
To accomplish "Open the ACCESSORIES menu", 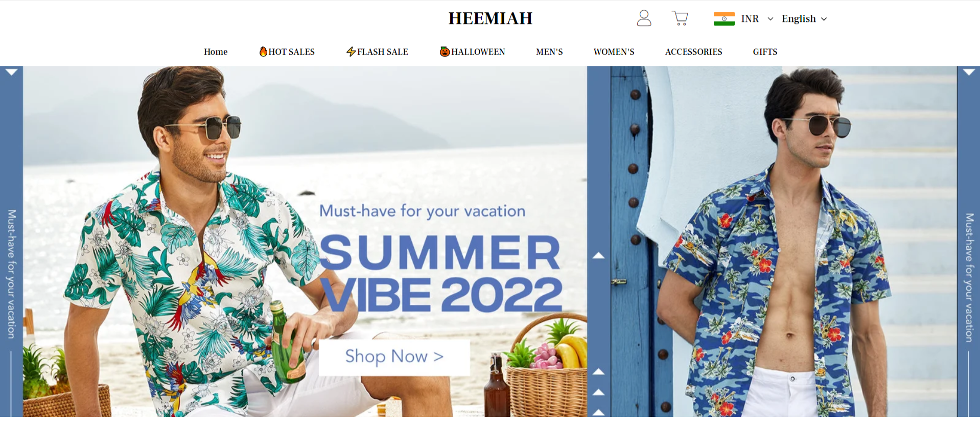I will (693, 52).
